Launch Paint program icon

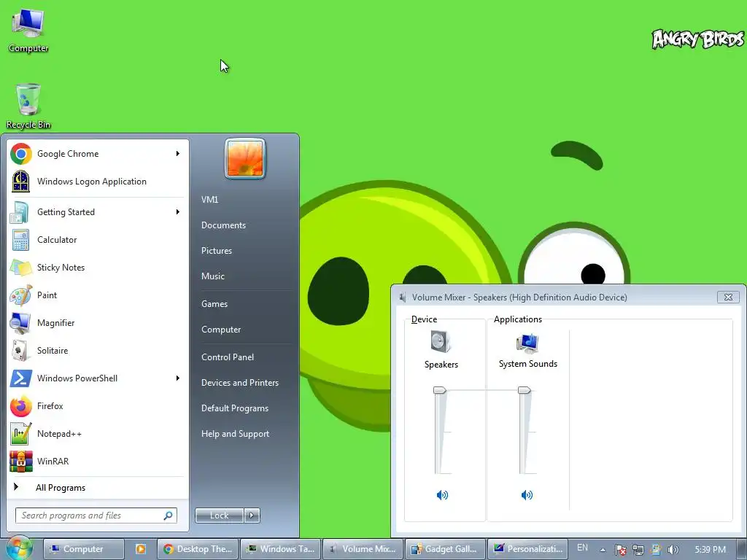[21, 295]
